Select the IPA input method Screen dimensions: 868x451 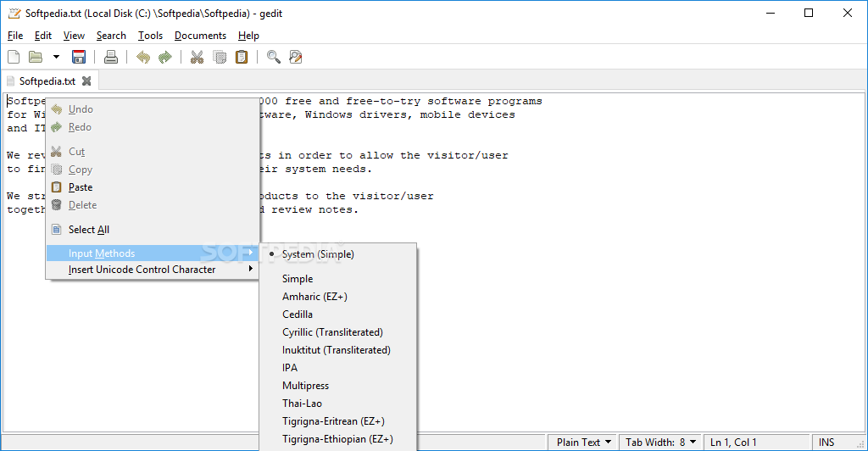pos(337,367)
